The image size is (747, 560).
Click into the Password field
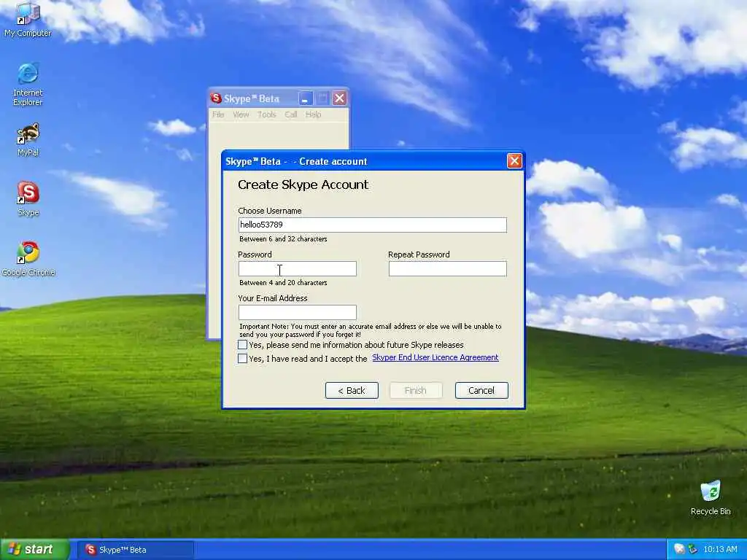tap(298, 268)
